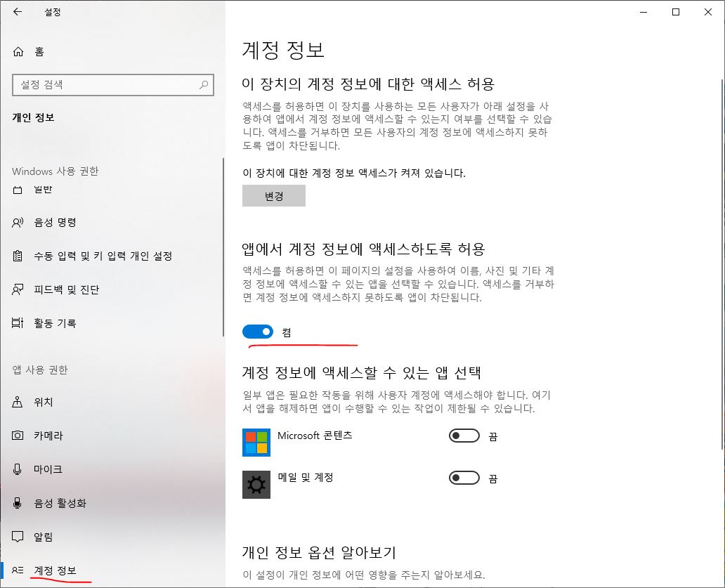Screen dimensions: 725x588
Task: Click the 앱 사용 권한 section label
Action: [x=40, y=370]
